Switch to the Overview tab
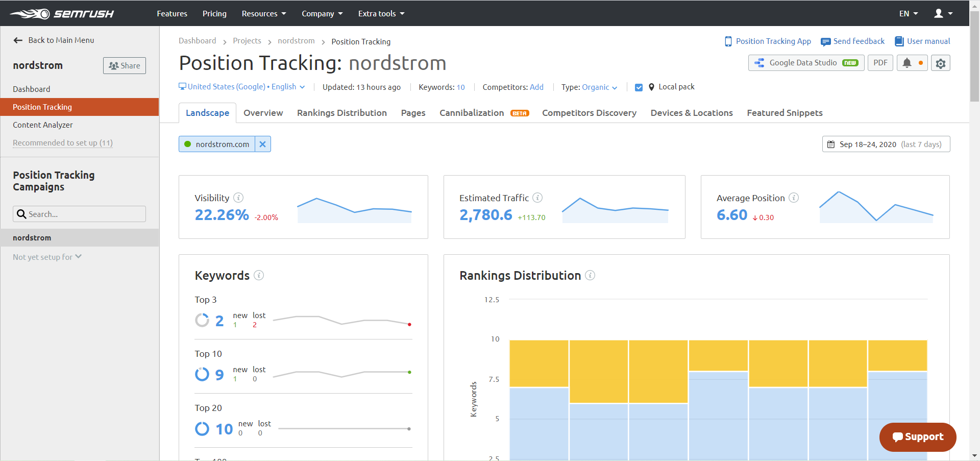 click(263, 113)
